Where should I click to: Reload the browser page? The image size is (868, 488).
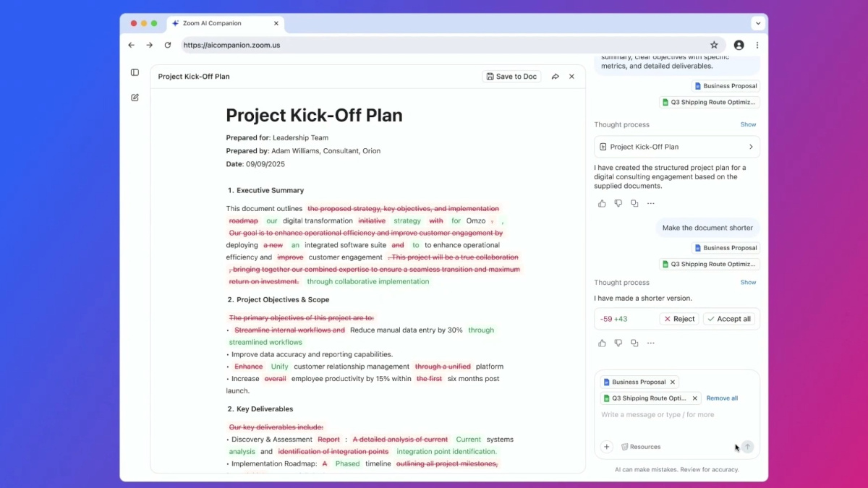click(x=168, y=45)
